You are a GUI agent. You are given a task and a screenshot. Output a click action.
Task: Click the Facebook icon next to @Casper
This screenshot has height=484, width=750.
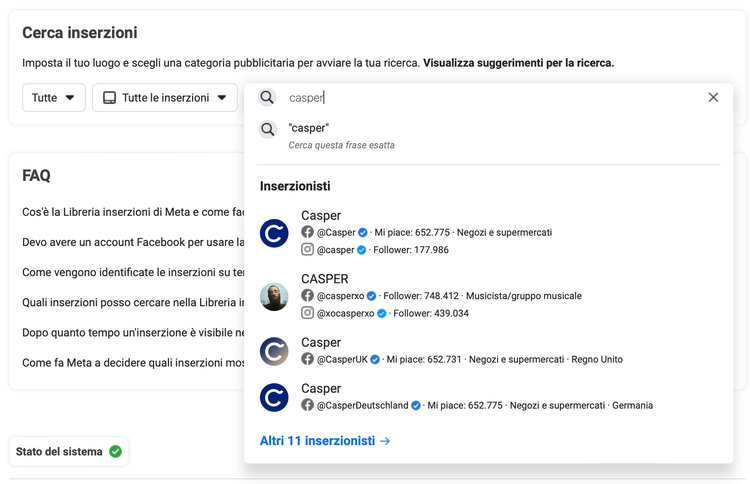[x=308, y=232]
